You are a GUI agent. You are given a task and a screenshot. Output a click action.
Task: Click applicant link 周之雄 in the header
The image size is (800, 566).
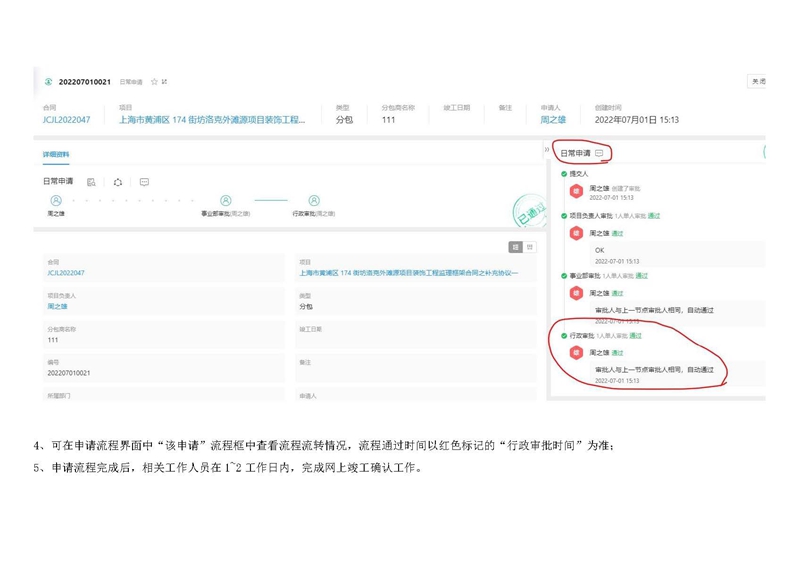pyautogui.click(x=553, y=120)
